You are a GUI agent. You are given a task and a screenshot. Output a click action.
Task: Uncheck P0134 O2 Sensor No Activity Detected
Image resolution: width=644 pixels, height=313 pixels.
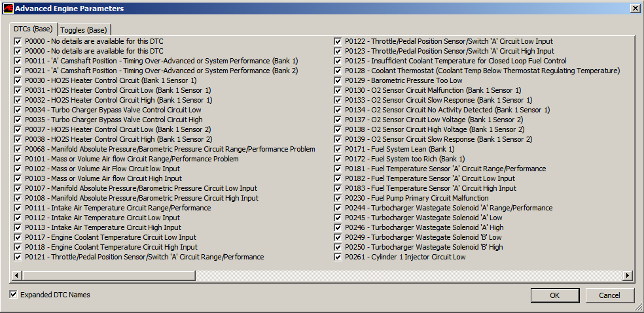[338, 110]
